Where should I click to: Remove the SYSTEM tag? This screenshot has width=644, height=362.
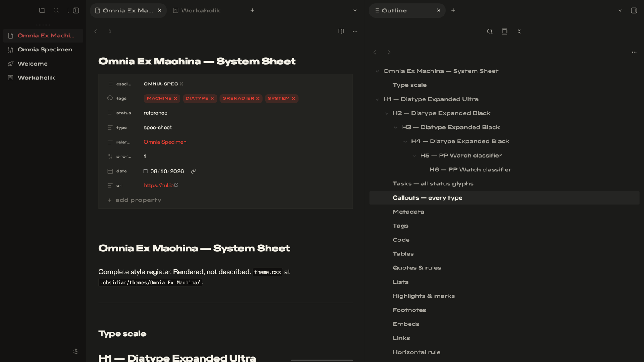(x=293, y=99)
